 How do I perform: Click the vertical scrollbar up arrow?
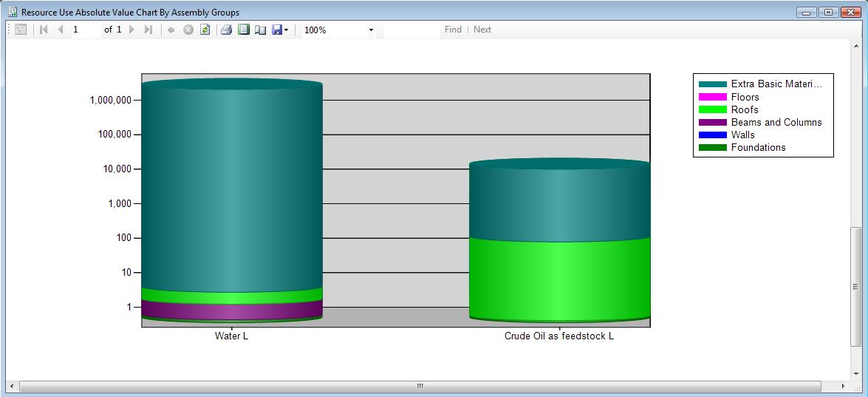856,44
